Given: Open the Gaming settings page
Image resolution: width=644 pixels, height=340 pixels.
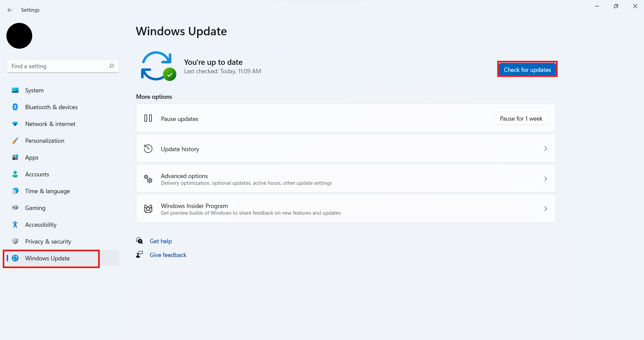Looking at the screenshot, I should pyautogui.click(x=63, y=208).
